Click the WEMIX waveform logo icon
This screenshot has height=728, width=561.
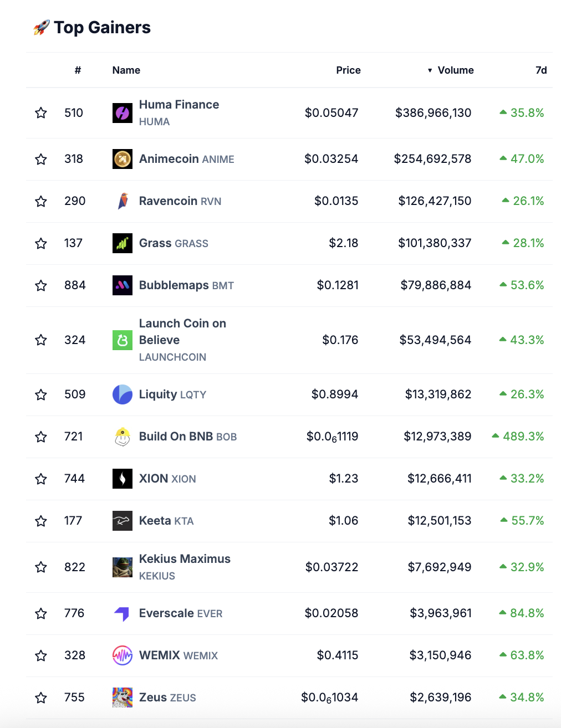(122, 655)
